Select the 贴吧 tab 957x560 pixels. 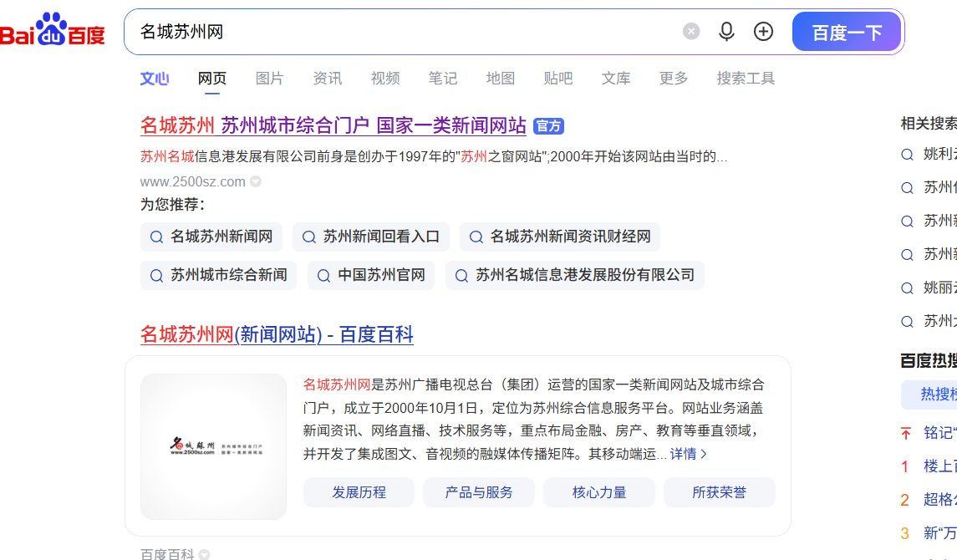[557, 78]
